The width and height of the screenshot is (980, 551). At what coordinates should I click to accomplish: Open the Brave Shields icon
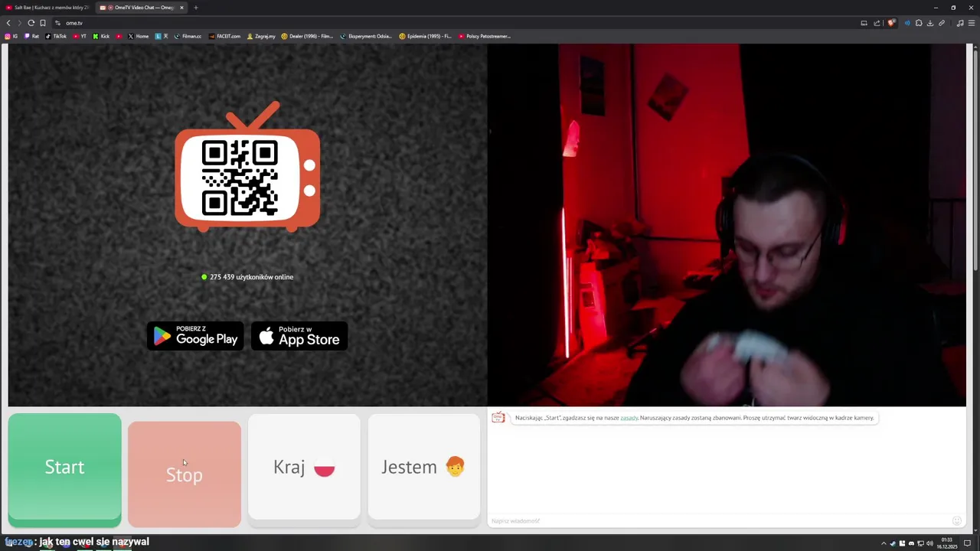coord(891,23)
